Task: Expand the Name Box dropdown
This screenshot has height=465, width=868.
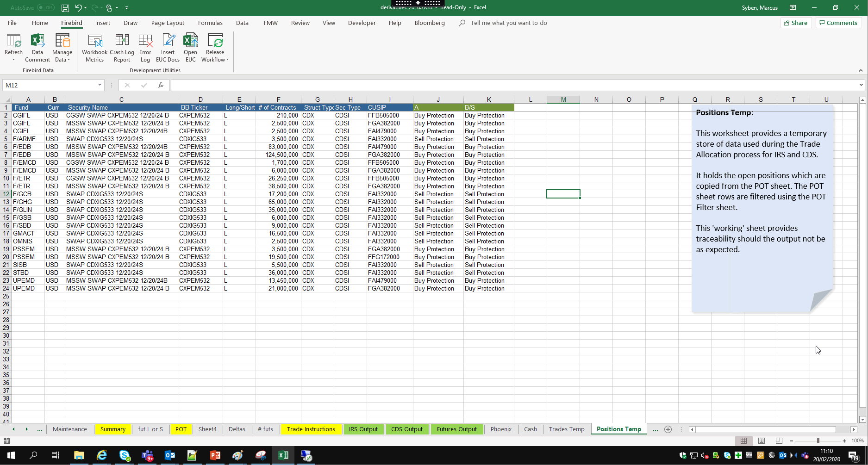Action: [x=100, y=85]
